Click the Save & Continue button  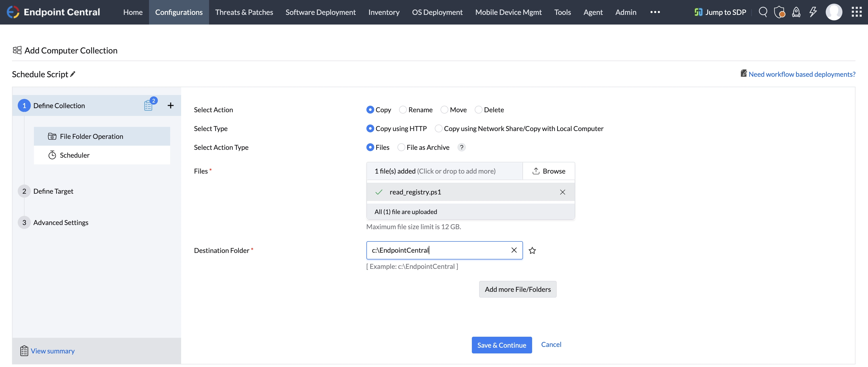pyautogui.click(x=501, y=345)
